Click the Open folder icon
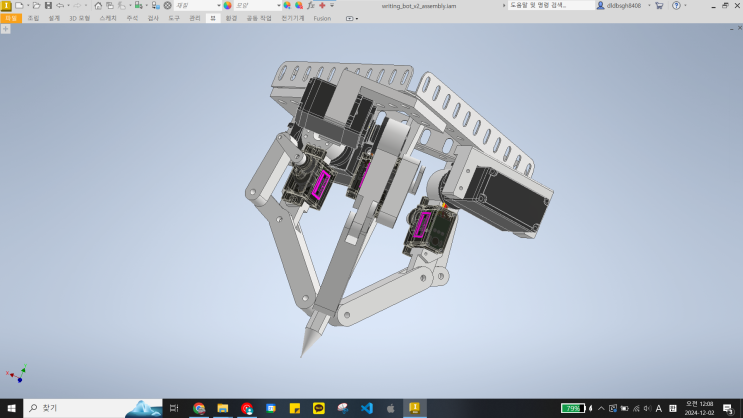 point(36,6)
